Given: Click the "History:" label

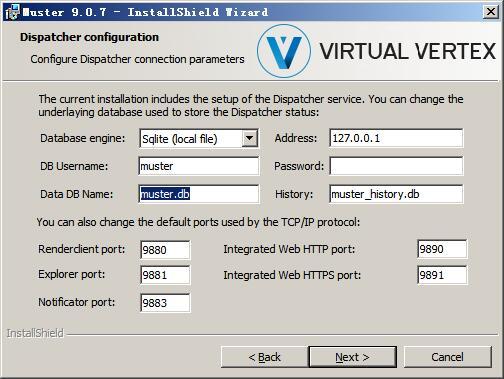Looking at the screenshot, I should tap(294, 194).
